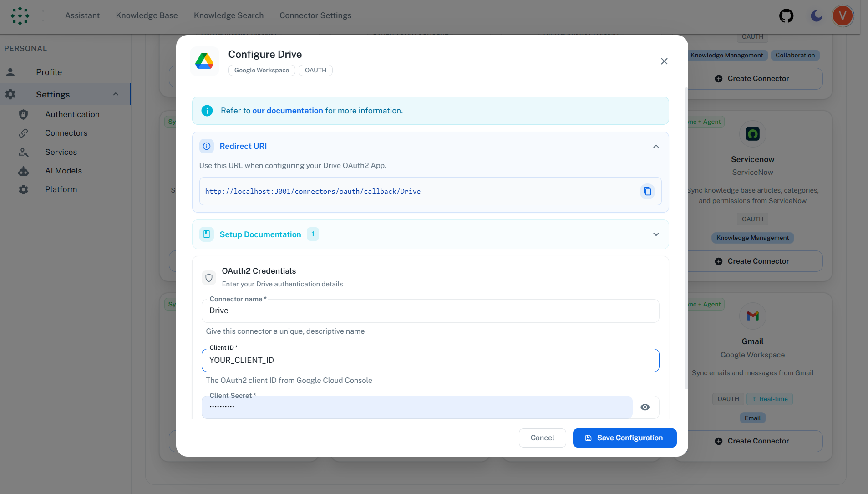Select the Servicenow connector icon

(x=752, y=134)
